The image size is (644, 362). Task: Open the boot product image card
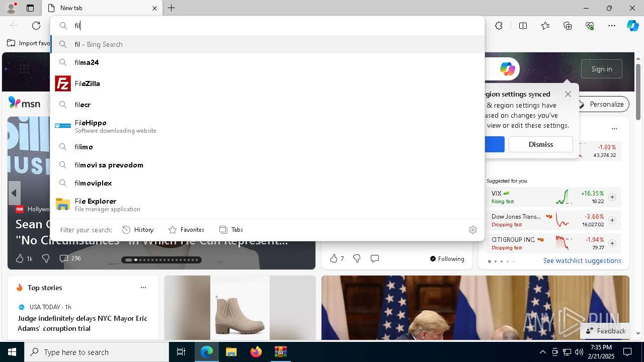pyautogui.click(x=240, y=308)
